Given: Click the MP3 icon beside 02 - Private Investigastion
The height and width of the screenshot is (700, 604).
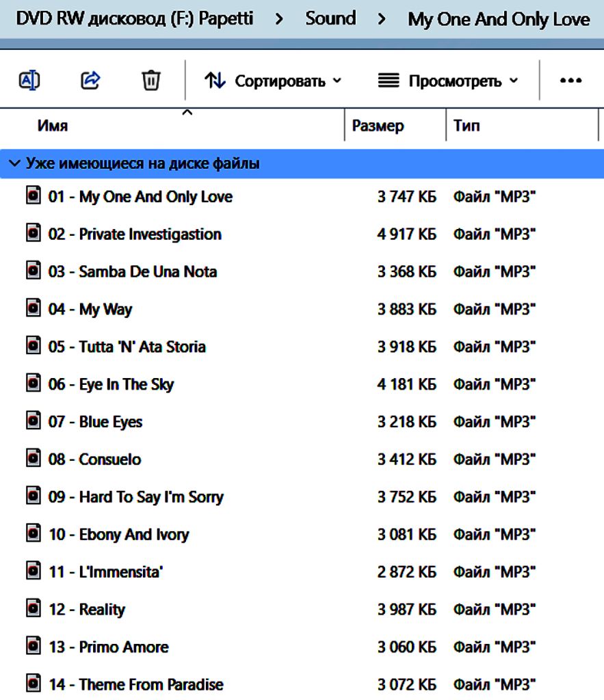Looking at the screenshot, I should click(x=34, y=232).
